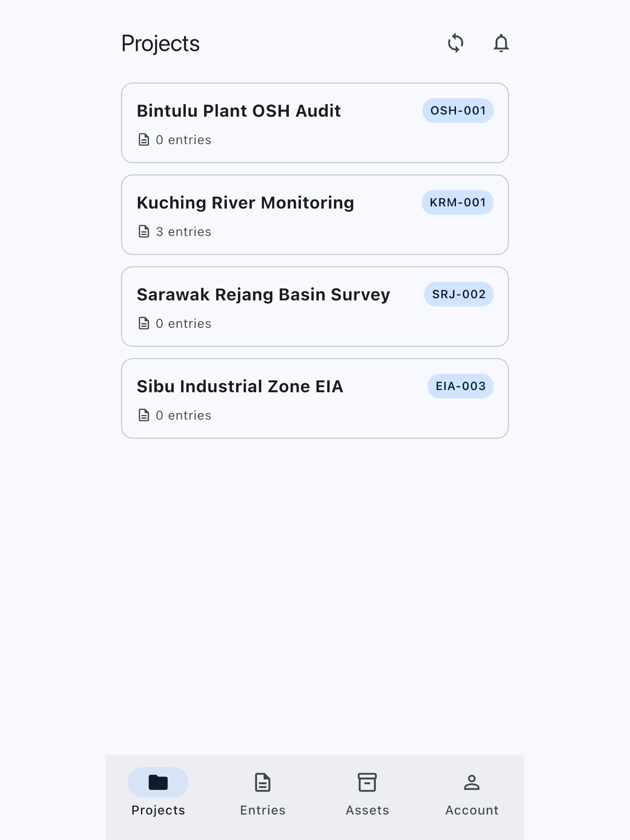Screen dimensions: 630x840
Task: Click entries document icon under Kuching River
Action: coord(144,232)
